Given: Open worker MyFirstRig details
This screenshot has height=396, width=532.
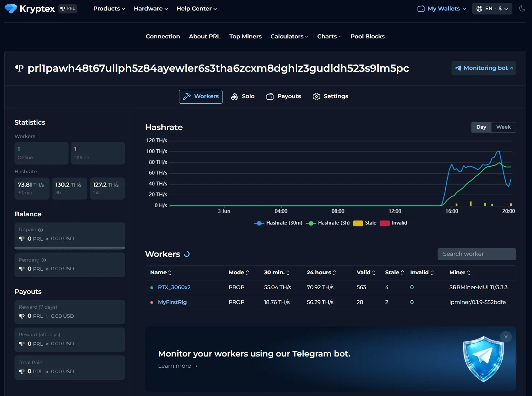Looking at the screenshot, I should tap(173, 302).
